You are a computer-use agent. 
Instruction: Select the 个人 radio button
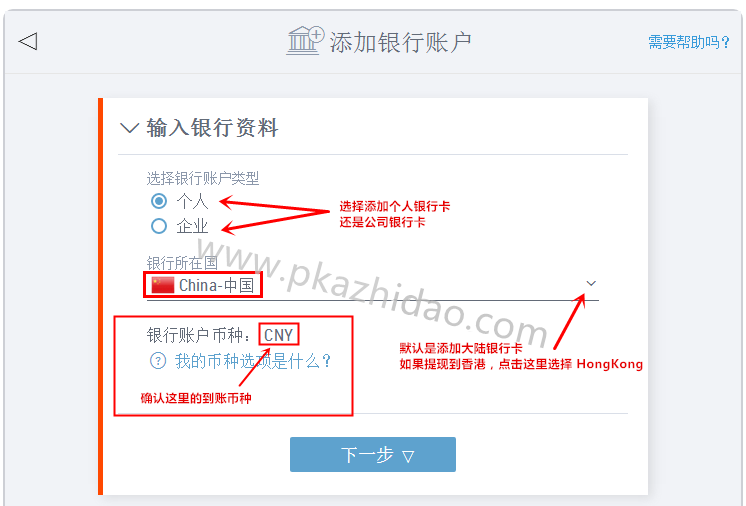(159, 201)
